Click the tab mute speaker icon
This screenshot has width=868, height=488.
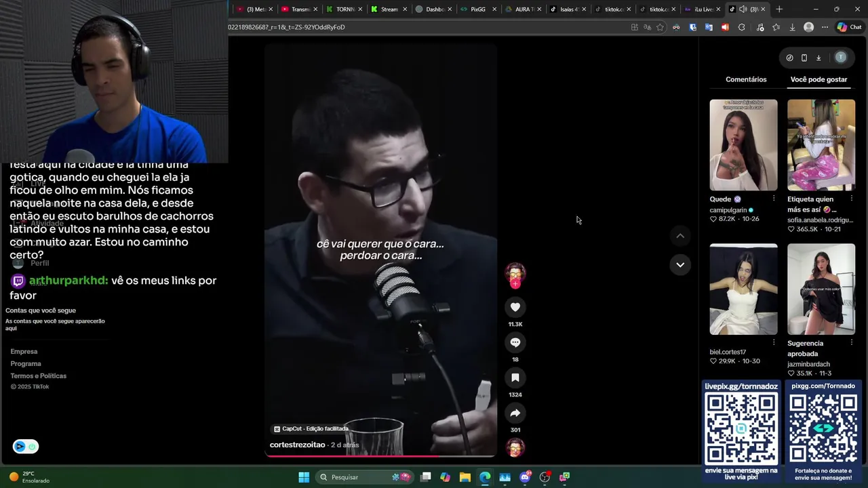743,9
